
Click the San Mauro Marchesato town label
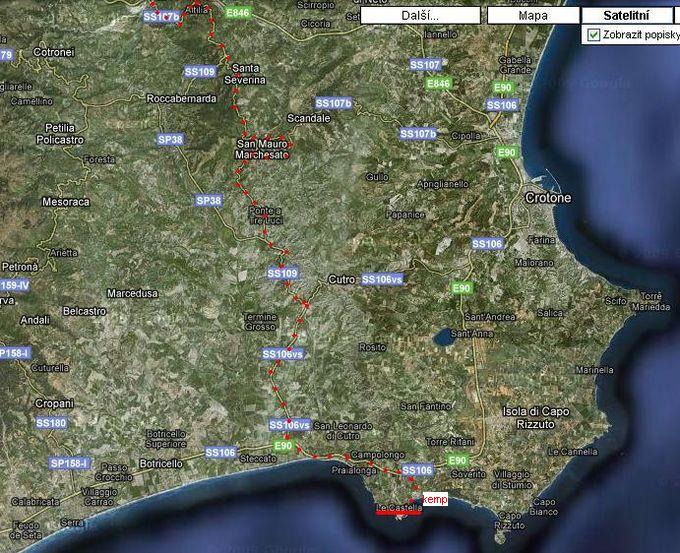(261, 150)
